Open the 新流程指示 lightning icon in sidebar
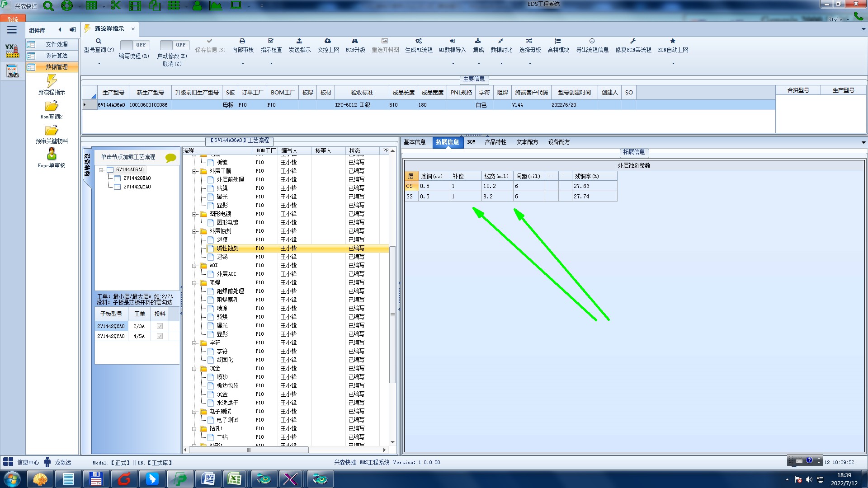Image resolution: width=868 pixels, height=488 pixels. pos(52,81)
